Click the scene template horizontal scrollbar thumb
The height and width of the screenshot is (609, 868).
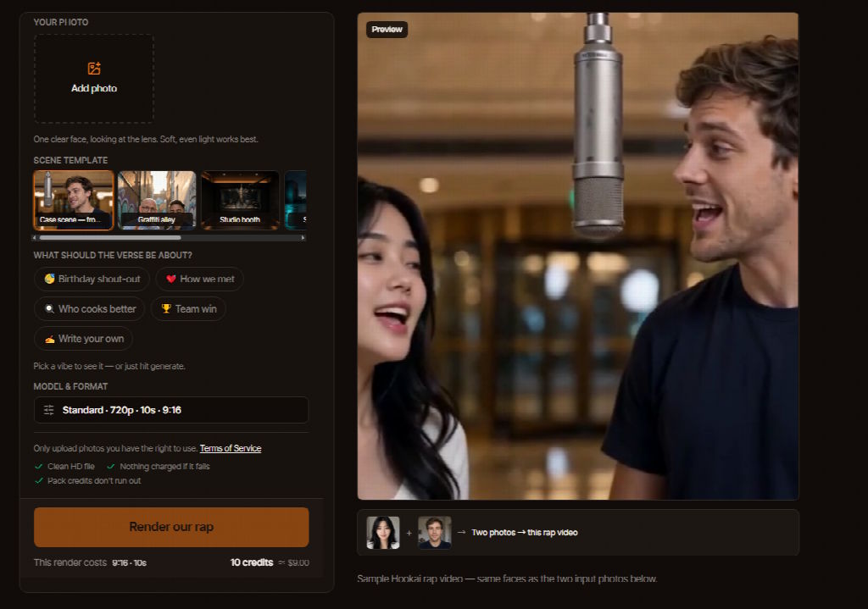point(110,238)
